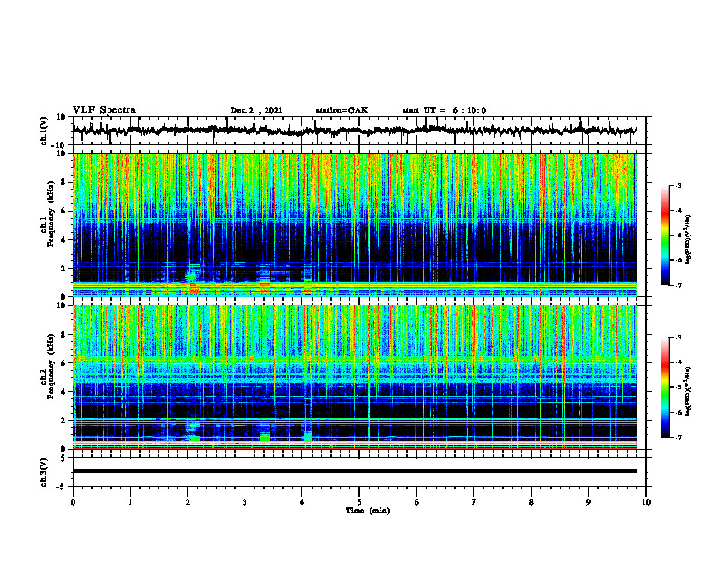Viewport: 728px width, 563px height.
Task: Click the "2" kHz tick on ch.2 frequency axis
Action: (64, 420)
